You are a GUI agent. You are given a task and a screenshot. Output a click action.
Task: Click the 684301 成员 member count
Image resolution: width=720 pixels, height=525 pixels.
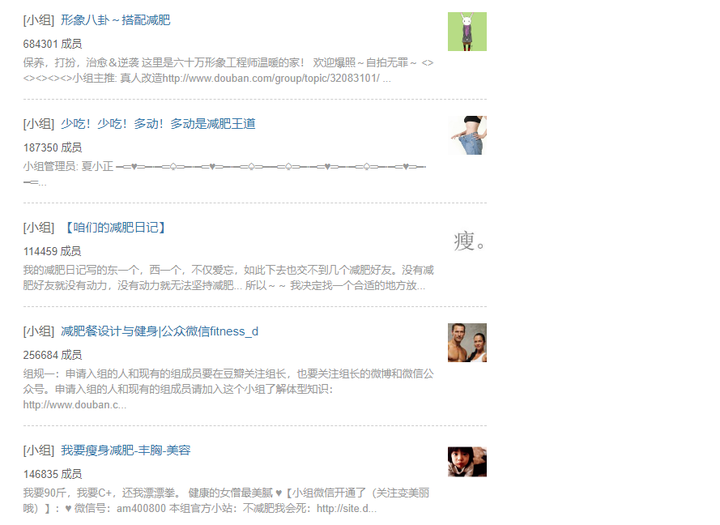tap(52, 44)
